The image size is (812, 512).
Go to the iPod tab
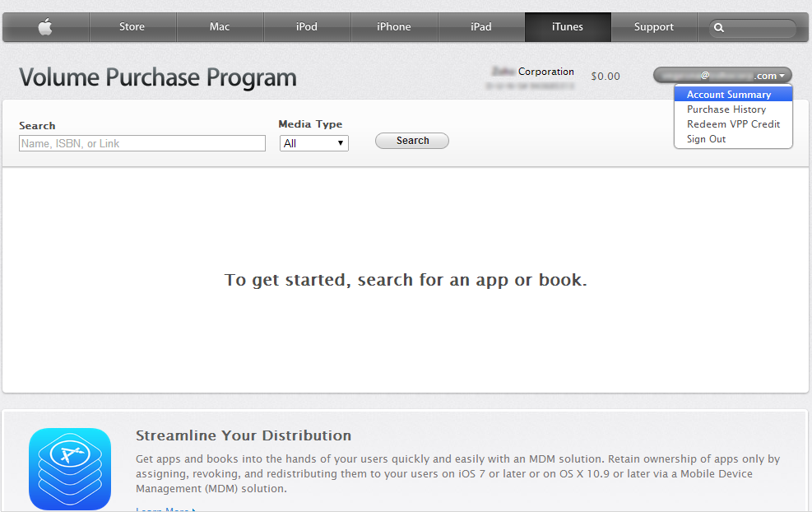click(307, 27)
